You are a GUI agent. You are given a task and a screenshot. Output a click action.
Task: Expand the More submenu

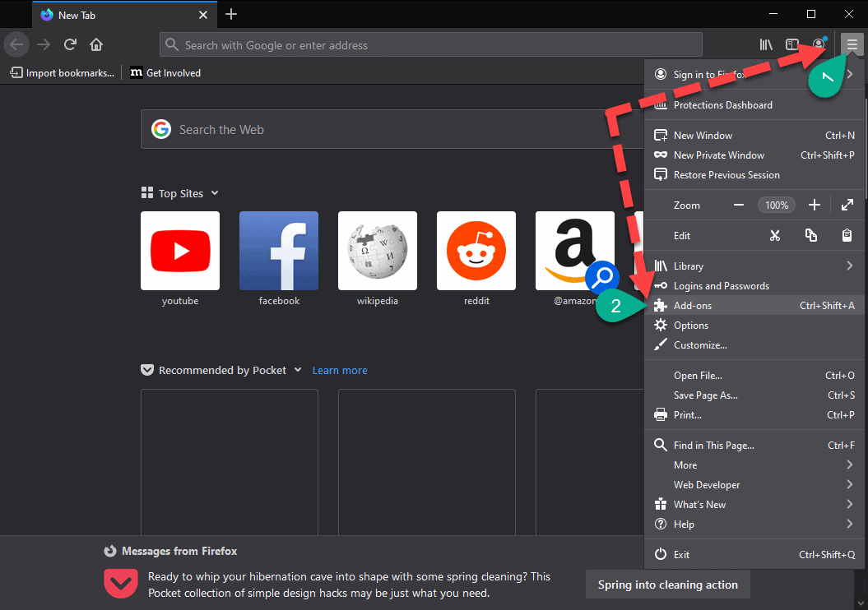[754, 465]
